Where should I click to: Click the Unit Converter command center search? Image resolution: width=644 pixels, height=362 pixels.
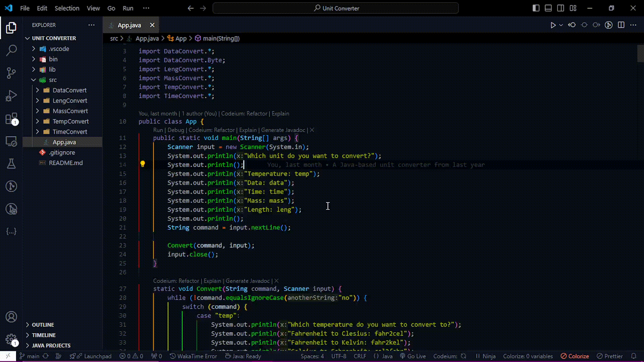coord(335,8)
